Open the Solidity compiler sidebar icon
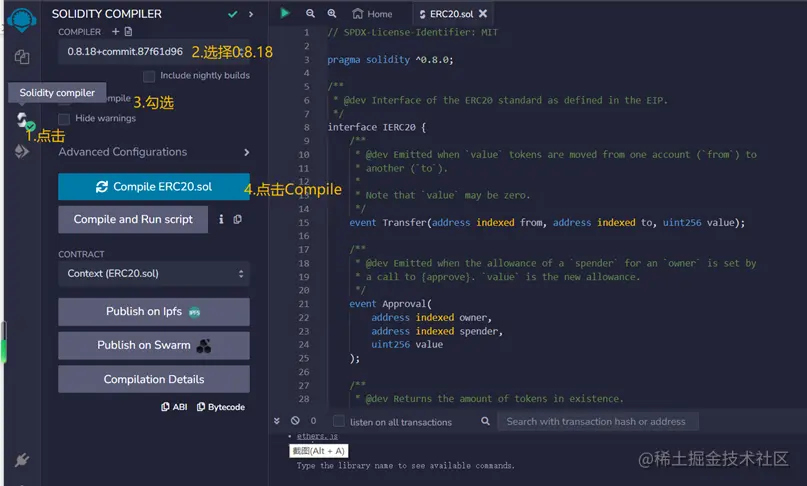 pyautogui.click(x=23, y=121)
